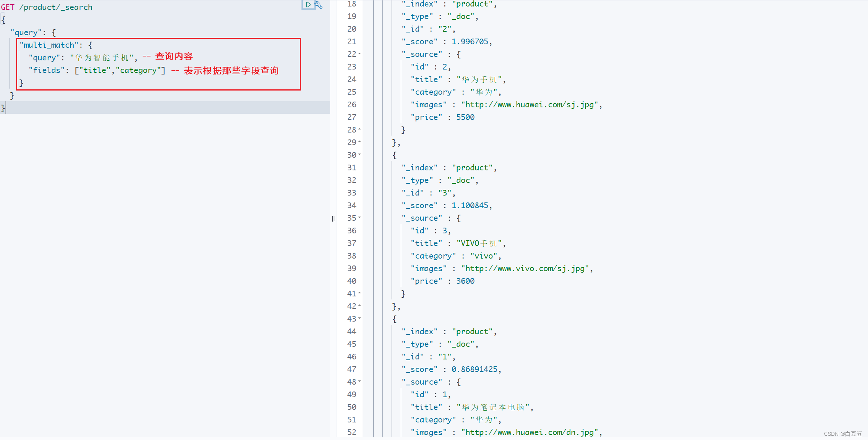Click the category value "vivo"
The width and height of the screenshot is (868, 440).
point(484,256)
